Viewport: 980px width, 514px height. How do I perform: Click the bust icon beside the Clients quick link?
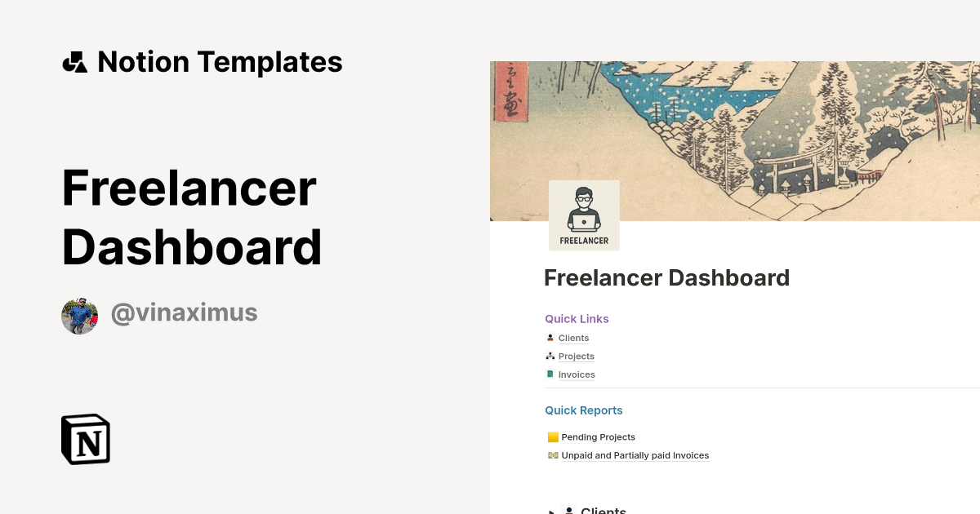point(550,337)
